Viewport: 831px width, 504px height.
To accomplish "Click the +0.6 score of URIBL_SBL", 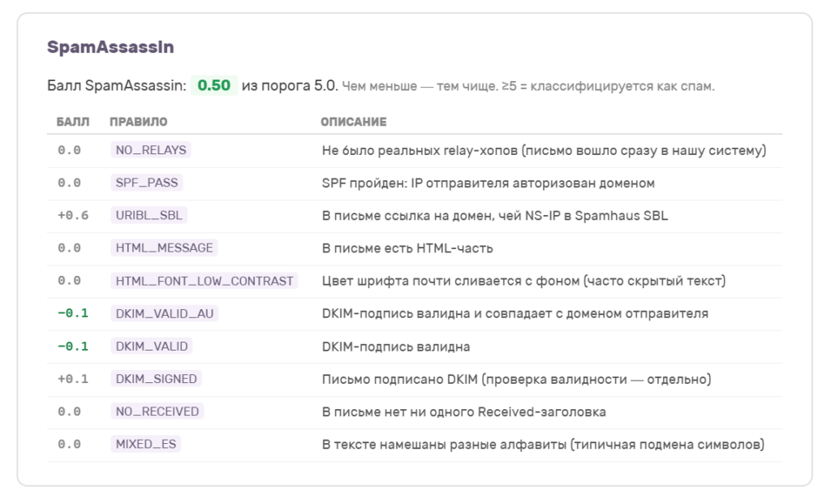I will point(73,215).
